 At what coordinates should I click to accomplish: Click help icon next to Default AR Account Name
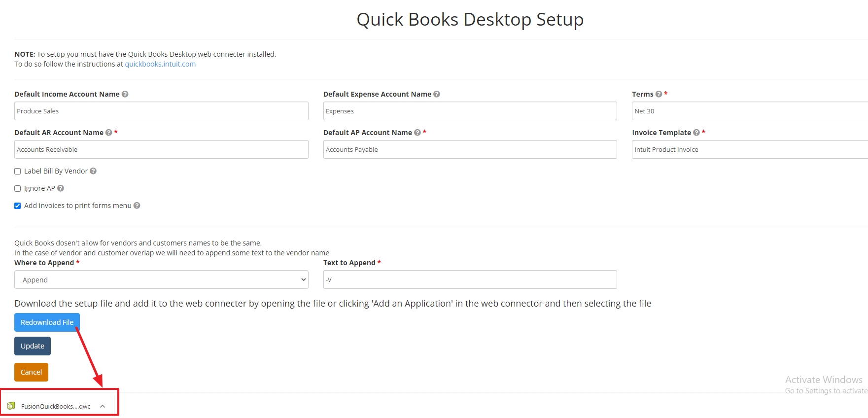click(109, 133)
